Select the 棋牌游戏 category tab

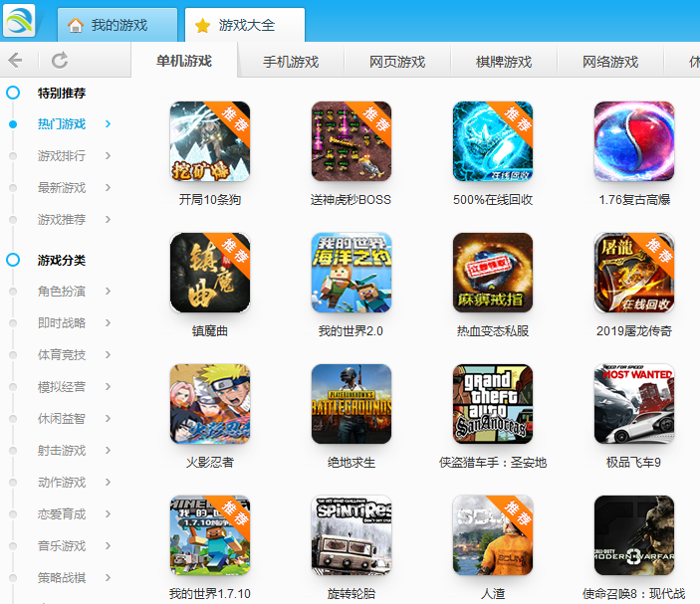[504, 62]
